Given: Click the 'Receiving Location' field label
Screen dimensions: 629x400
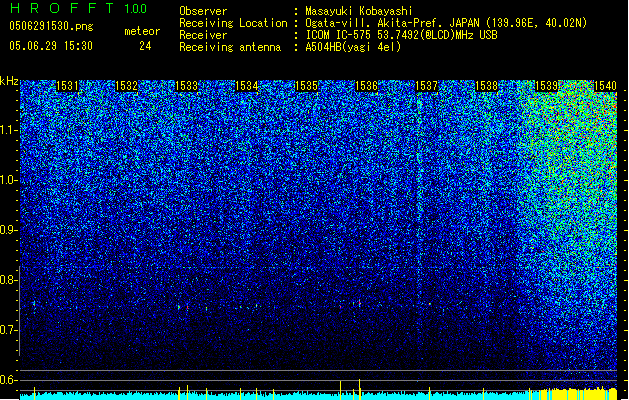Looking at the screenshot, I should (233, 23).
